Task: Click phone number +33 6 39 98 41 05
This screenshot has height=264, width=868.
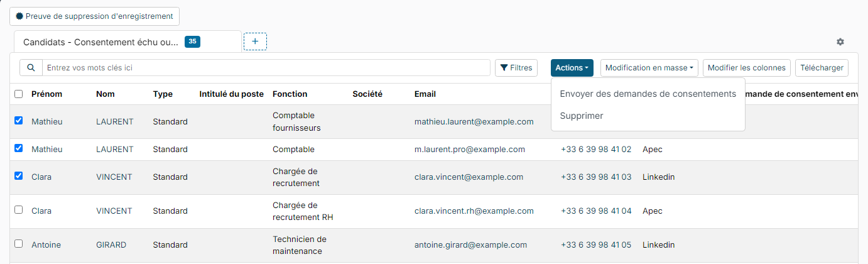Action: click(x=596, y=245)
